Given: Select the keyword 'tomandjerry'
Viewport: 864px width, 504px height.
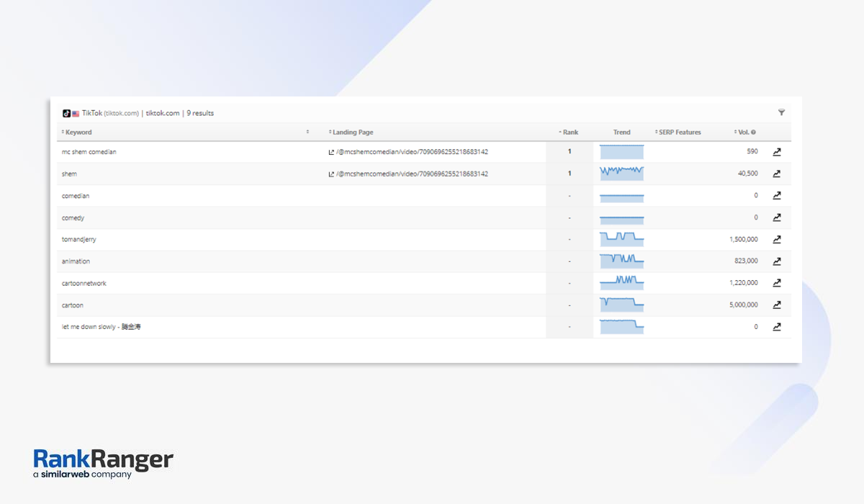Looking at the screenshot, I should 78,239.
